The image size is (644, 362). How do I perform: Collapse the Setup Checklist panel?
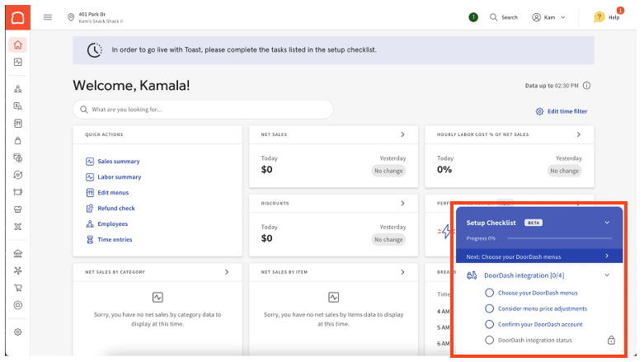pyautogui.click(x=607, y=222)
